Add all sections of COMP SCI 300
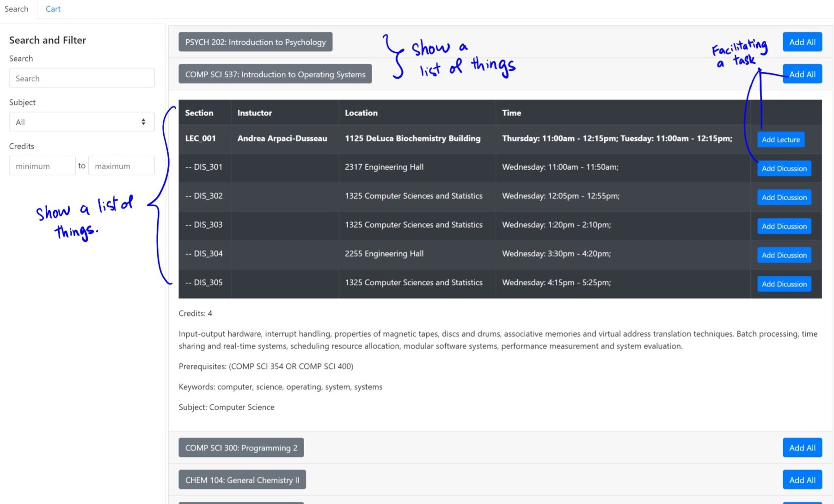The width and height of the screenshot is (834, 504). 803,448
